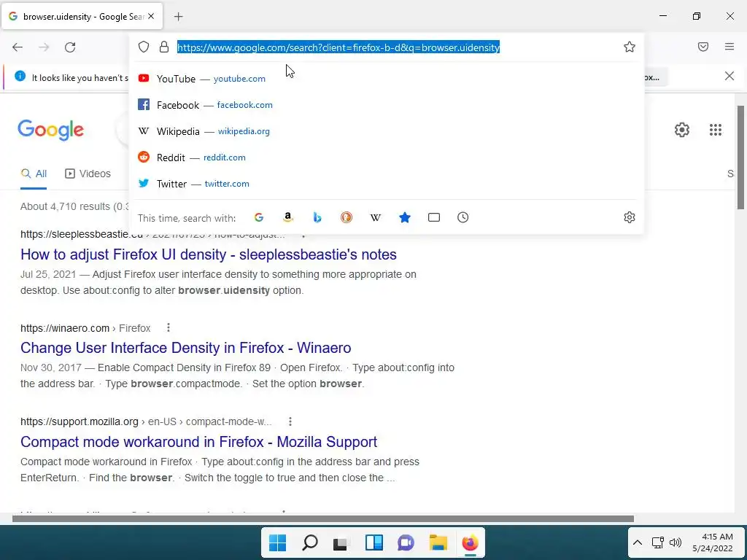Select the Wikipedia suggestion wikipedia.org
Image resolution: width=747 pixels, height=560 pixels.
point(386,131)
